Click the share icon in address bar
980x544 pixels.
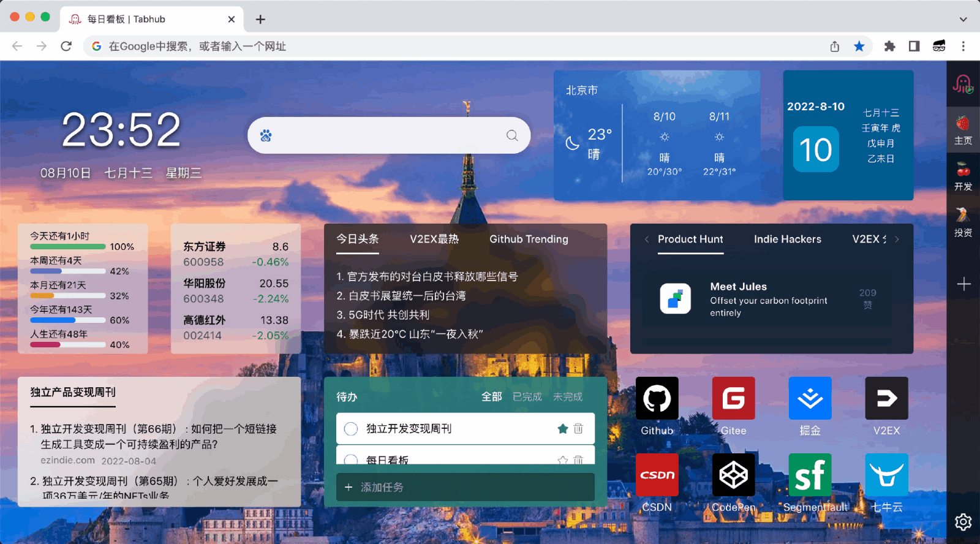pos(834,47)
